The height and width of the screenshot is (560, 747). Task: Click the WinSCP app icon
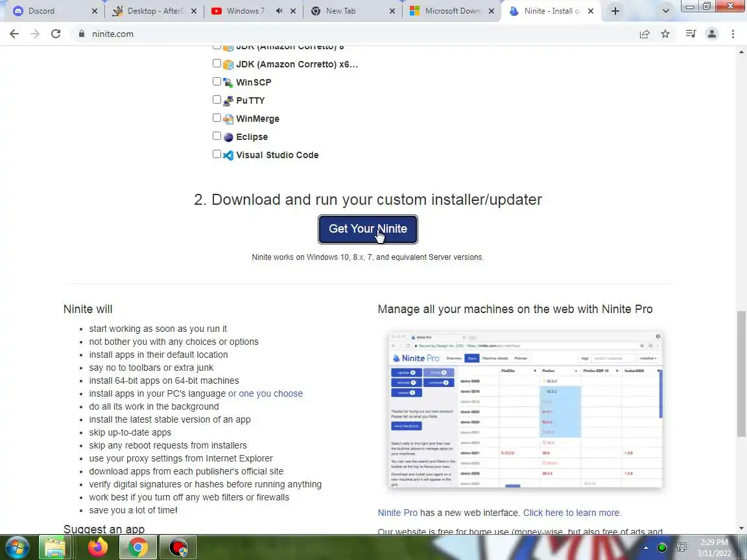tap(228, 83)
